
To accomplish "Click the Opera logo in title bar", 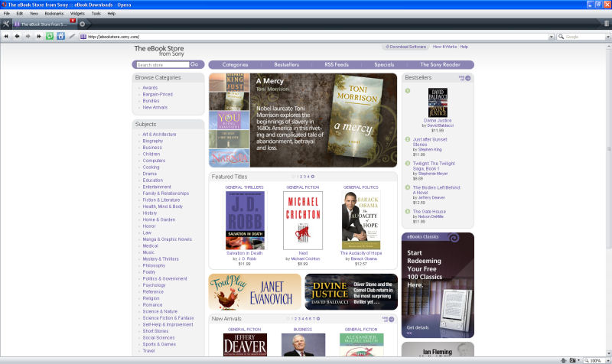I will [4, 5].
